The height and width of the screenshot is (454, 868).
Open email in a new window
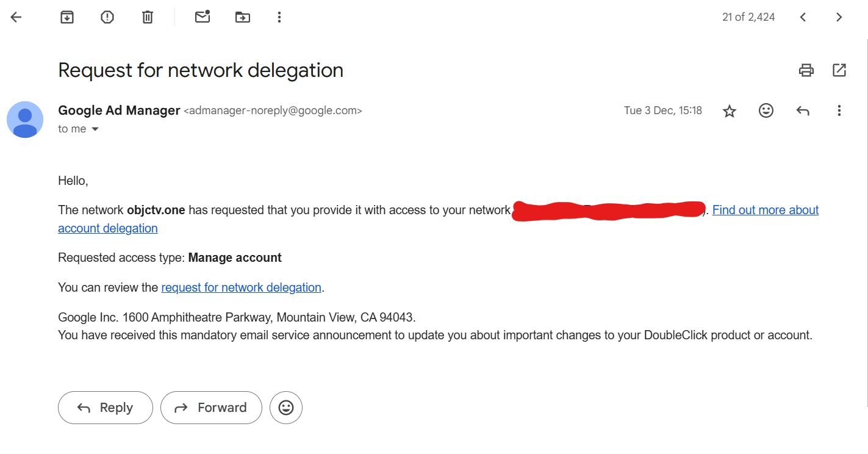tap(839, 70)
